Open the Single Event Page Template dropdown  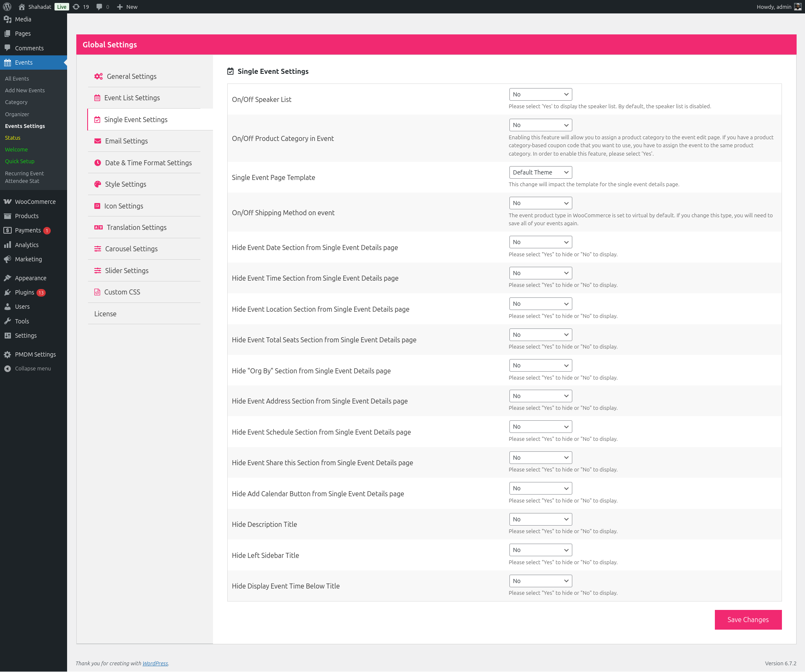pos(540,172)
